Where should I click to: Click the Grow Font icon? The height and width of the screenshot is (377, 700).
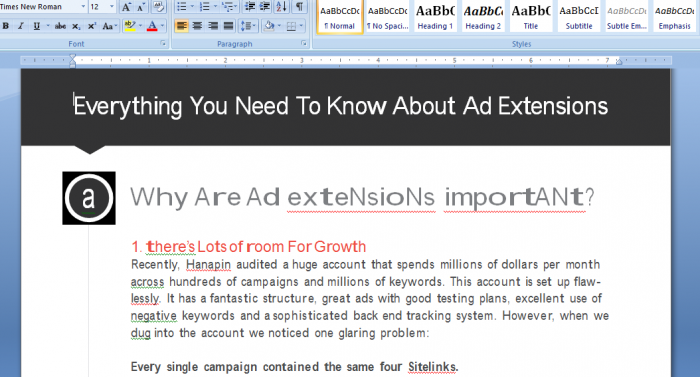(x=126, y=7)
